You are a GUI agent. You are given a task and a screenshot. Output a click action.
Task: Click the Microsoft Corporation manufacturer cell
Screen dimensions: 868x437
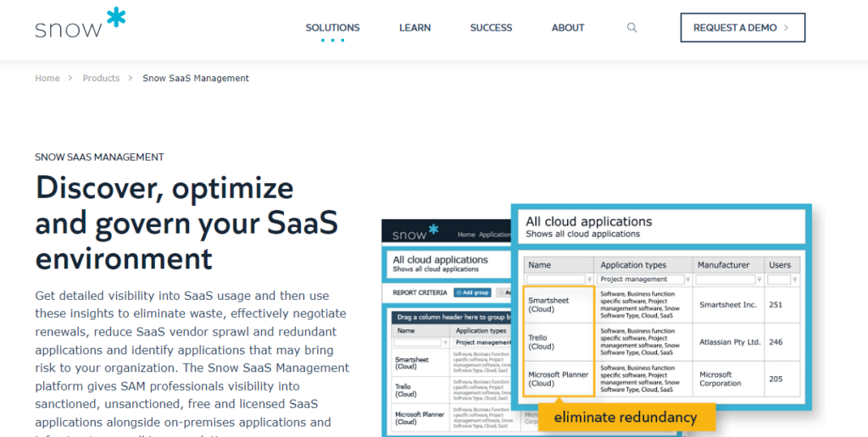tap(721, 379)
